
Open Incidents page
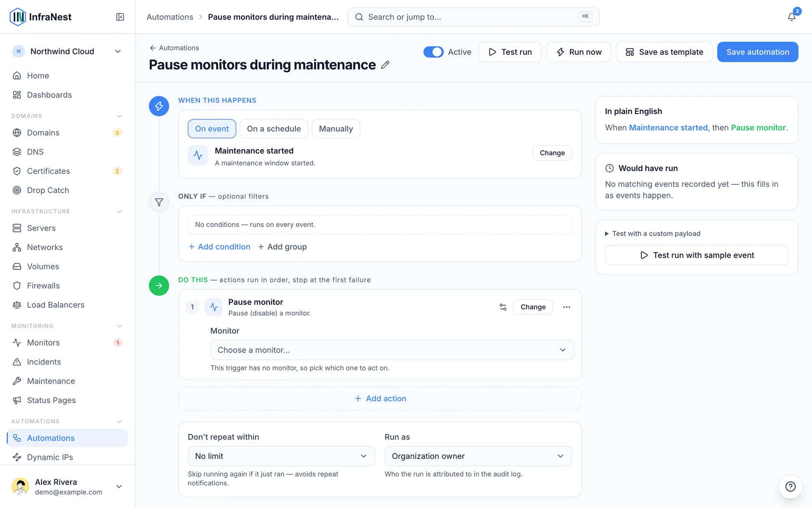click(67, 362)
